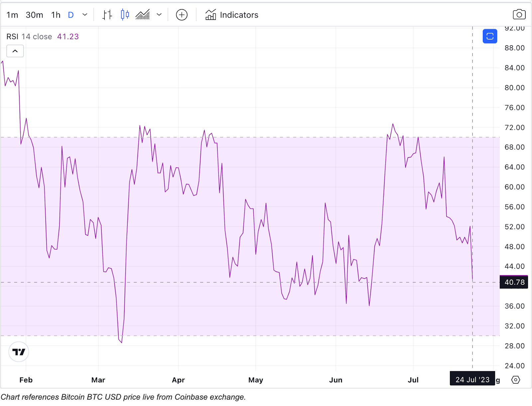This screenshot has width=532, height=406.
Task: Click the 80.00 scale value
Action: 514,88
